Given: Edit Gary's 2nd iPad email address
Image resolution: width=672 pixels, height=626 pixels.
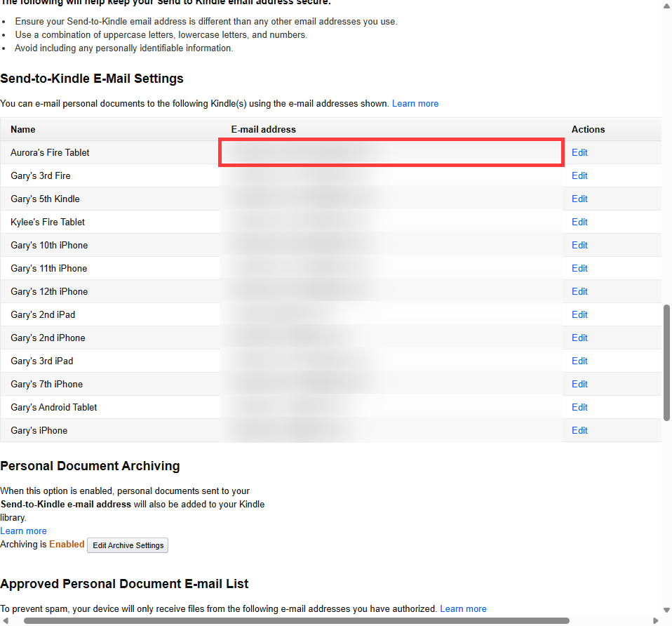Looking at the screenshot, I should pyautogui.click(x=579, y=314).
